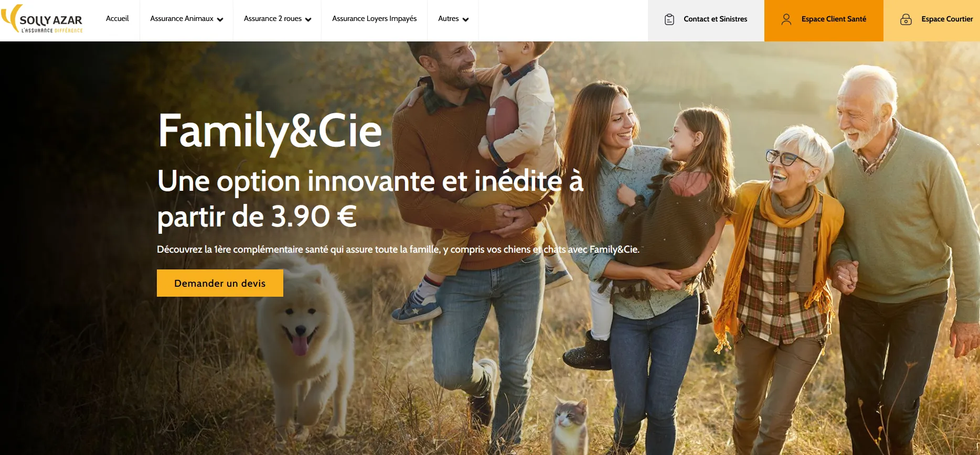Click the padlock icon in Espace Courtier
Image resolution: width=980 pixels, height=455 pixels.
coord(906,19)
